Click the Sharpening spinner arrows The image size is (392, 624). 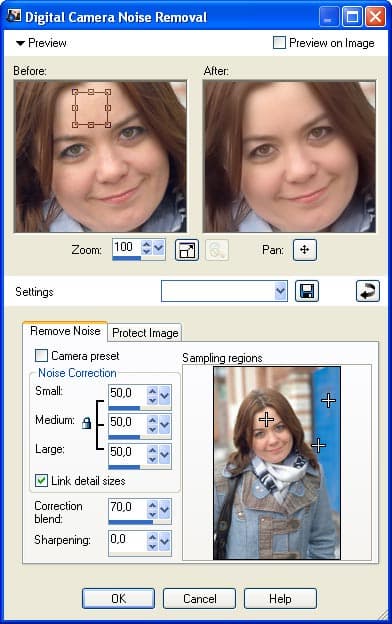152,542
